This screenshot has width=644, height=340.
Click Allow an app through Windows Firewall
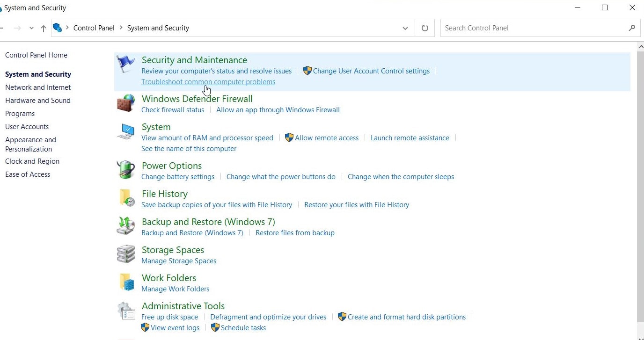pos(278,110)
